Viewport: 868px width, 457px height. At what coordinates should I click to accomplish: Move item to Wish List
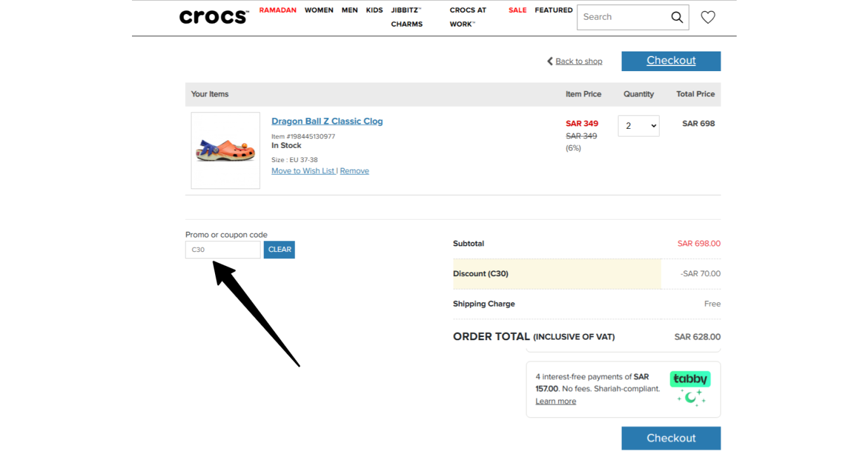point(303,171)
